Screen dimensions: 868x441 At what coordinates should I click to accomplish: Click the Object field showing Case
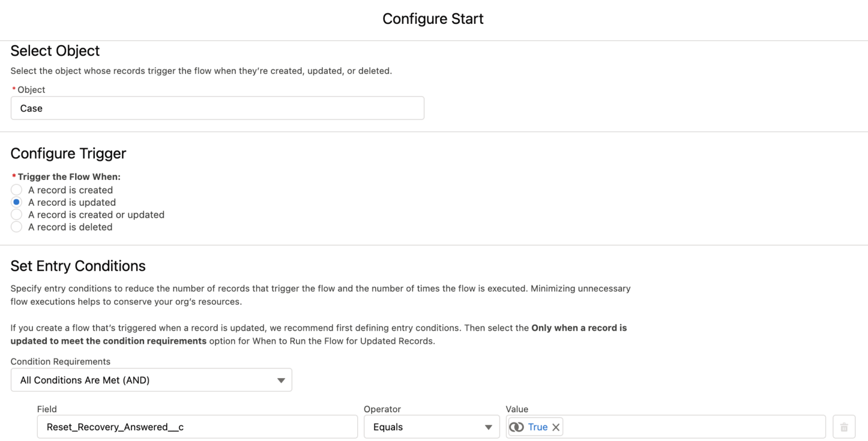point(218,108)
